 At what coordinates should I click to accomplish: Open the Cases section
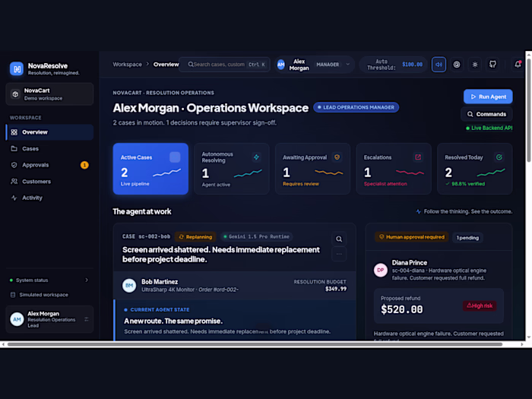[x=49, y=149]
